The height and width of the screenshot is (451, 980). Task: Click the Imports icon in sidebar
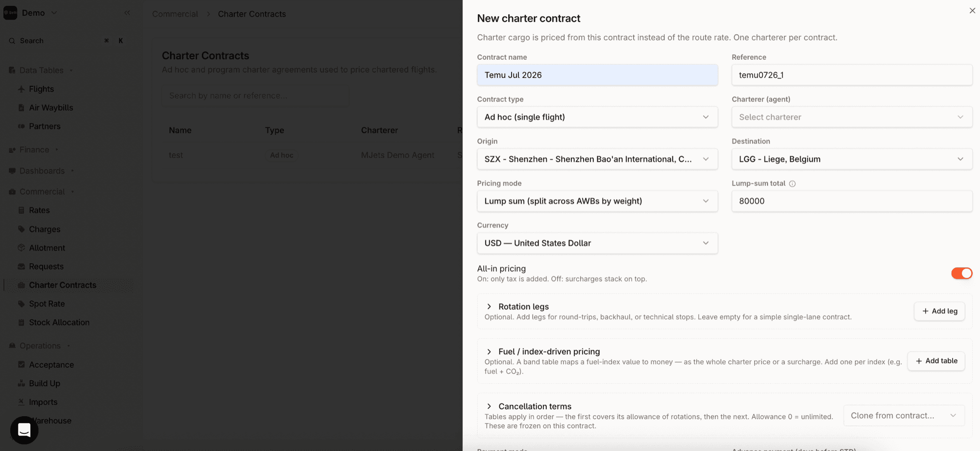point(21,401)
